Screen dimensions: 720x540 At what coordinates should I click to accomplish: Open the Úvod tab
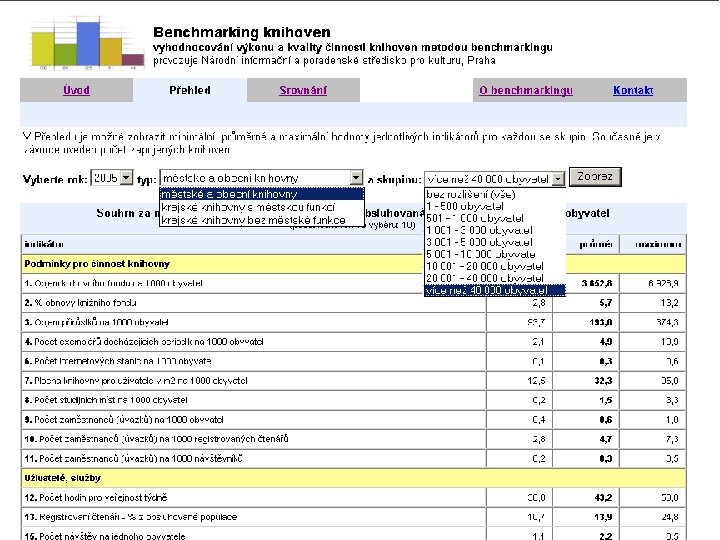point(76,90)
